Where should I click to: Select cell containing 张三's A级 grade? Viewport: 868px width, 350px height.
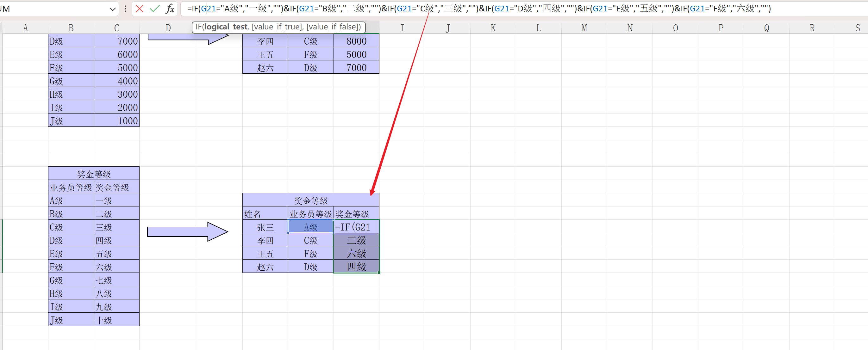[310, 227]
